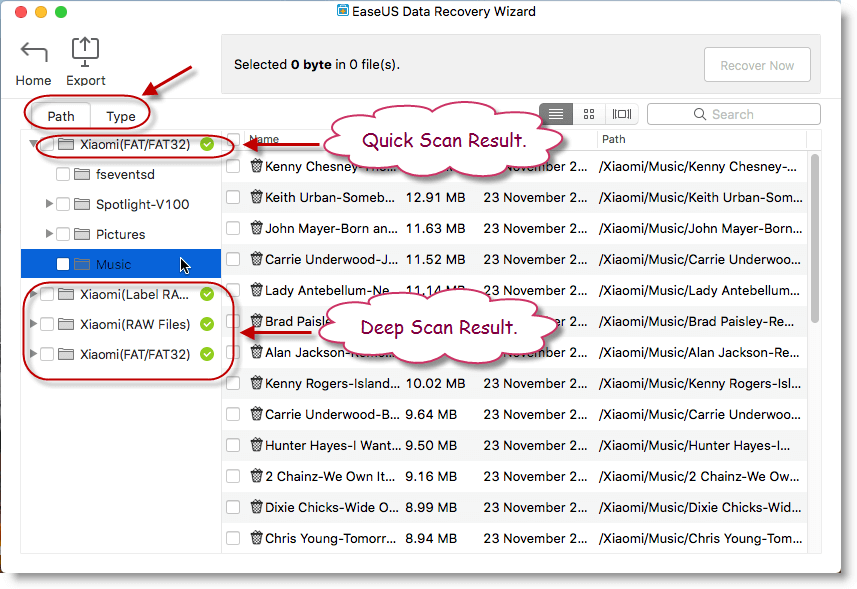Click the EaseUS app icon in title bar
857x589 pixels.
[343, 10]
